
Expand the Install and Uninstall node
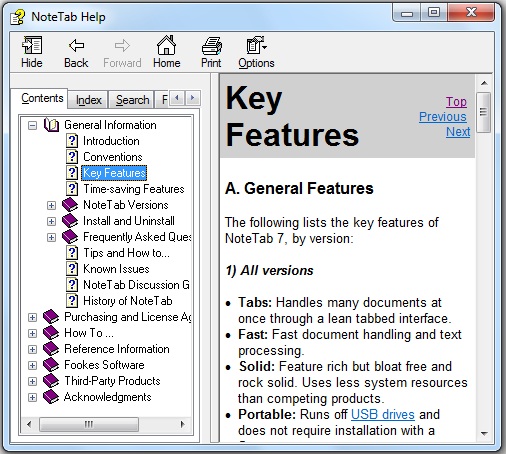pyautogui.click(x=51, y=221)
